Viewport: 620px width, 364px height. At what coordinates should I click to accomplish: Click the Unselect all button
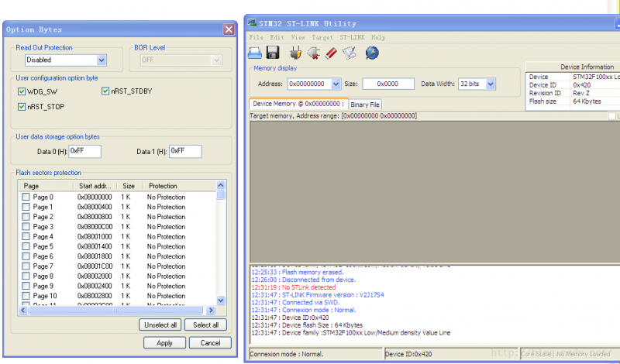tap(160, 325)
